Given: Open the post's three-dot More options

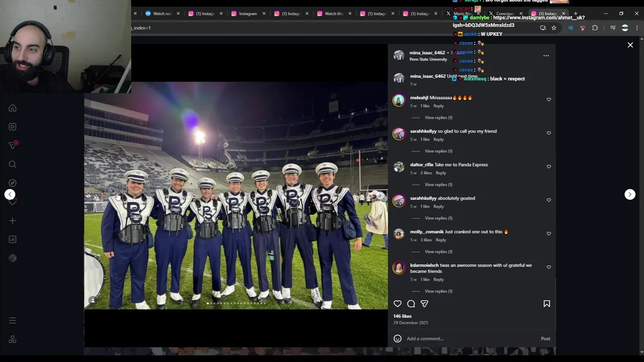Looking at the screenshot, I should pyautogui.click(x=546, y=56).
